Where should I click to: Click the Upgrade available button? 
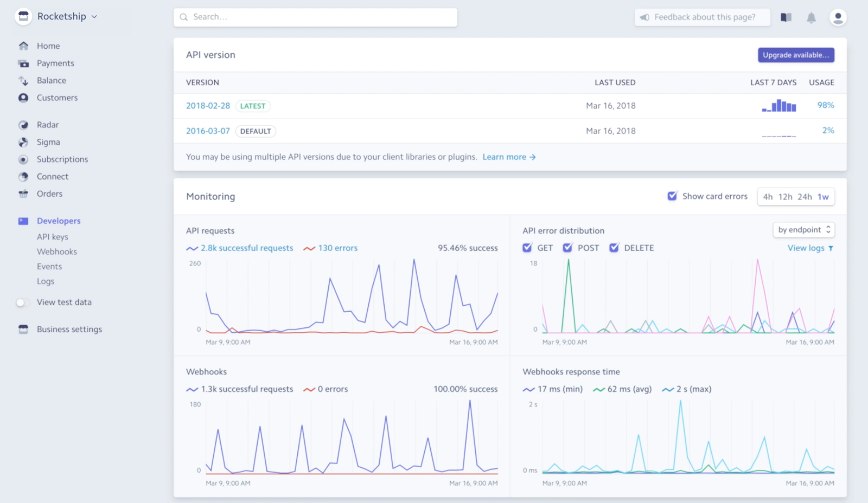[x=796, y=55]
